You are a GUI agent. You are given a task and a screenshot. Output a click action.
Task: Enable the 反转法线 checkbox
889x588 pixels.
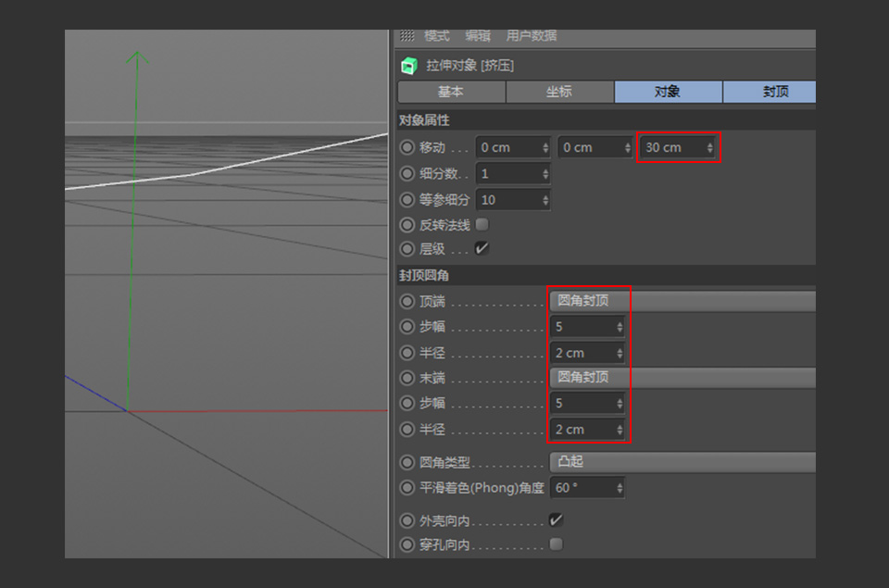click(482, 224)
